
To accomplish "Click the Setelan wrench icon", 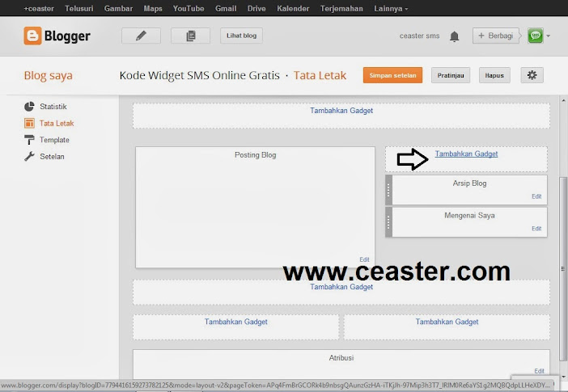I will (x=29, y=156).
